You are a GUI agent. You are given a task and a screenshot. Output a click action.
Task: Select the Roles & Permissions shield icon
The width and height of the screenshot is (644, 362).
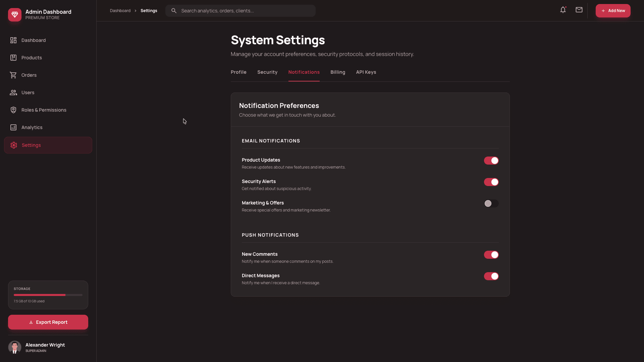tap(13, 110)
